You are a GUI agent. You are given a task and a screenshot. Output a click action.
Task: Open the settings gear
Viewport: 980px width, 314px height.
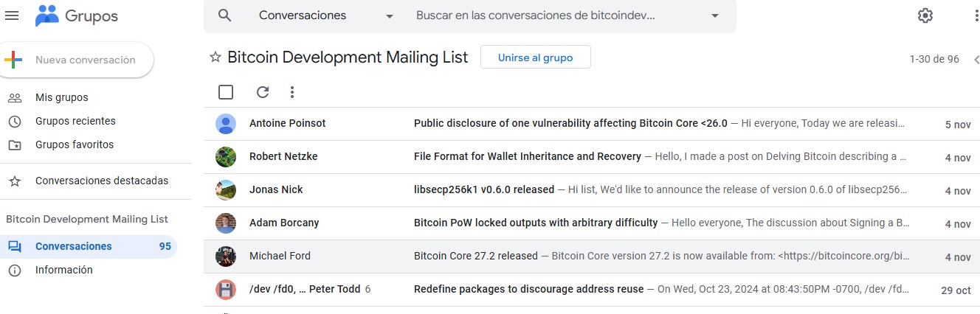pos(925,15)
